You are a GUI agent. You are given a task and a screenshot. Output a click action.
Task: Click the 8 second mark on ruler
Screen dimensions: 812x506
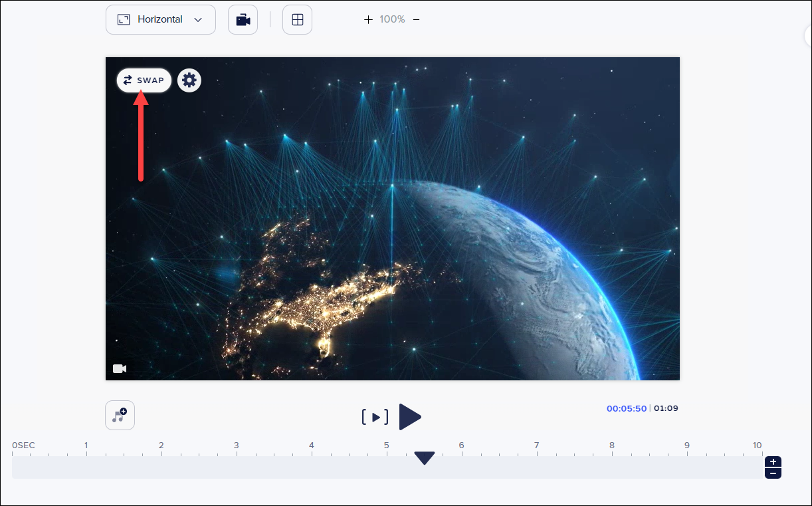click(x=611, y=446)
